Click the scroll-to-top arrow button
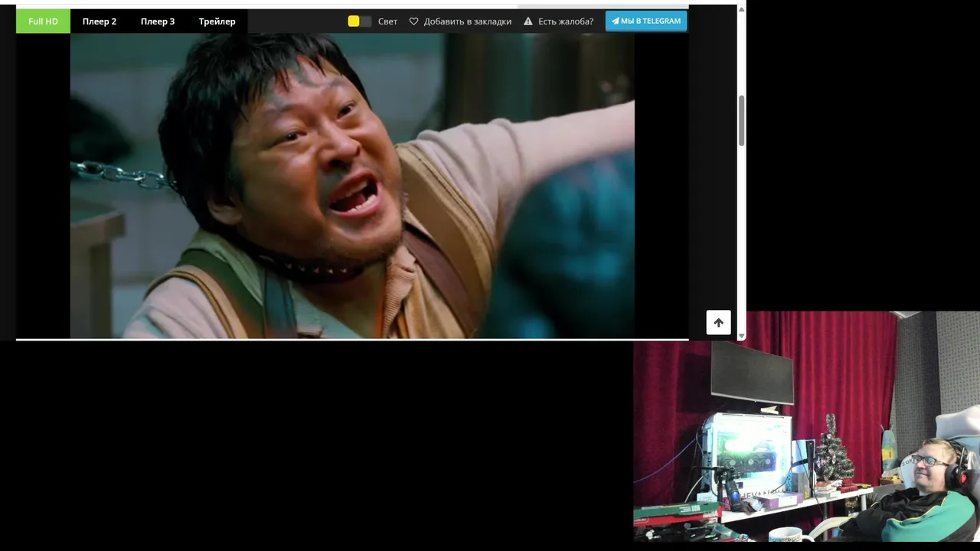980x551 pixels. pyautogui.click(x=718, y=322)
